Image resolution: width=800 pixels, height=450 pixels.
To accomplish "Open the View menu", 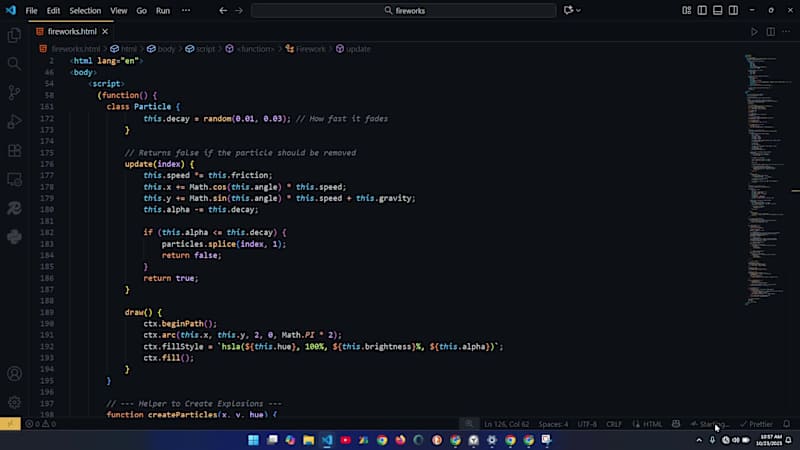I will (119, 10).
